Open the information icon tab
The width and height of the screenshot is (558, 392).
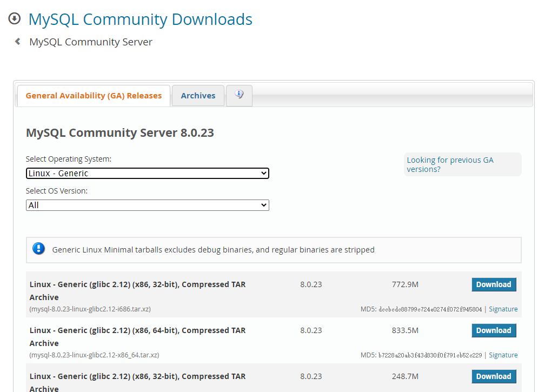(239, 95)
